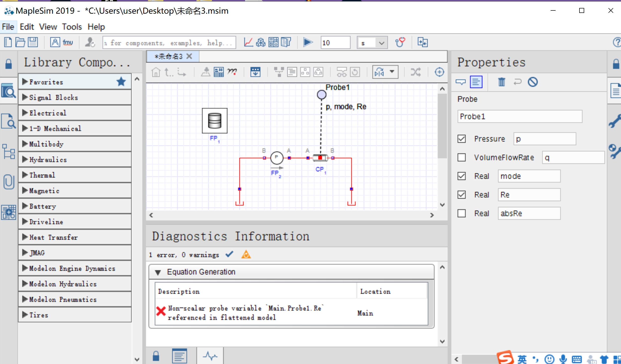The width and height of the screenshot is (621, 364).
Task: Open the time unit dropdown showing s
Action: (x=372, y=43)
